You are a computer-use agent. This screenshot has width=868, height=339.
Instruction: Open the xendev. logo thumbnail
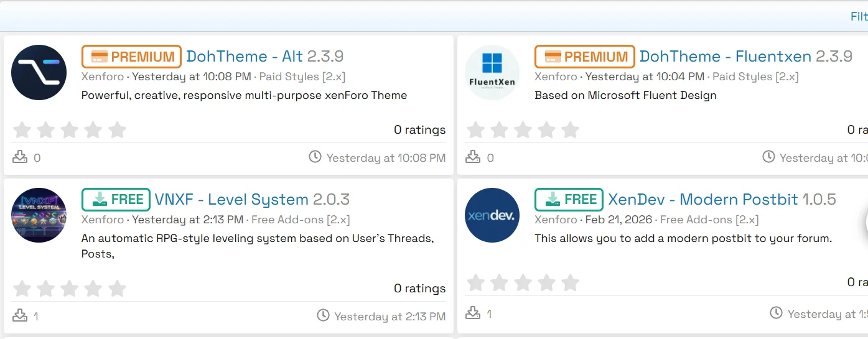coord(492,215)
